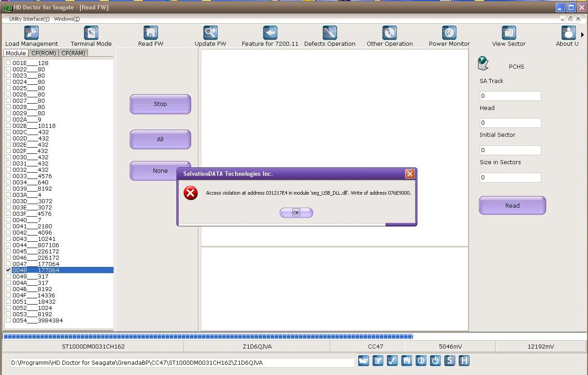Click the access violation error message
588x375 pixels.
[309, 193]
